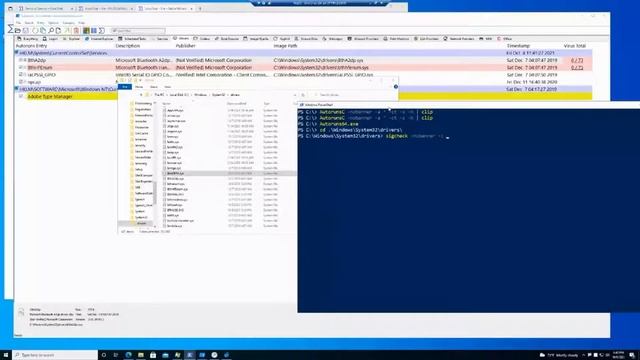Click inside the Autoruns Quick Filter box
This screenshot has height=360, width=640.
click(138, 31)
